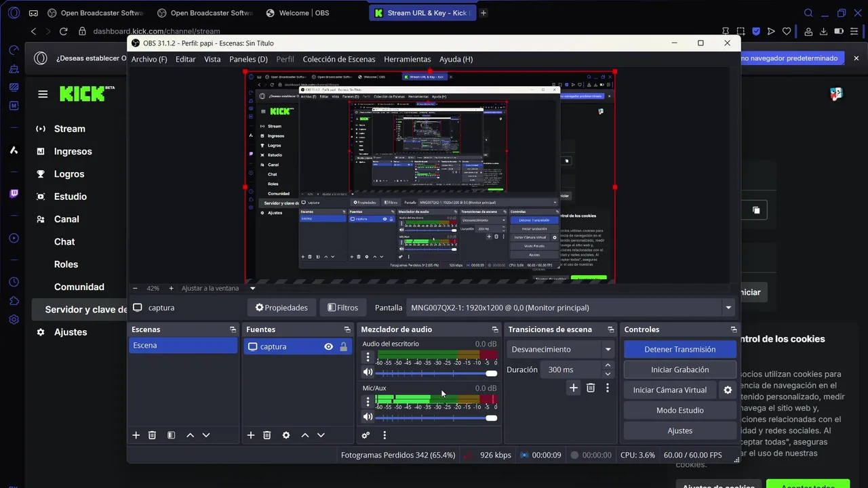The width and height of the screenshot is (868, 488).
Task: Decrease Duración with down arrow
Action: tap(608, 374)
